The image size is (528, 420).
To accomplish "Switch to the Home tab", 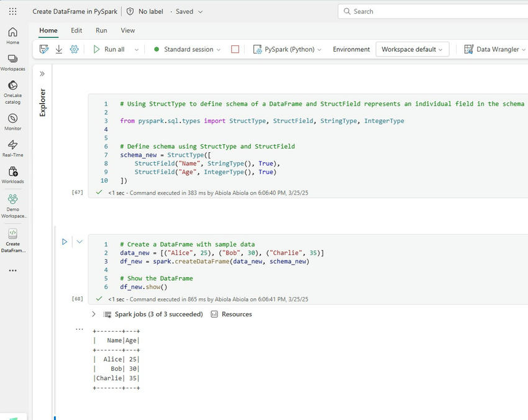I will coord(48,30).
